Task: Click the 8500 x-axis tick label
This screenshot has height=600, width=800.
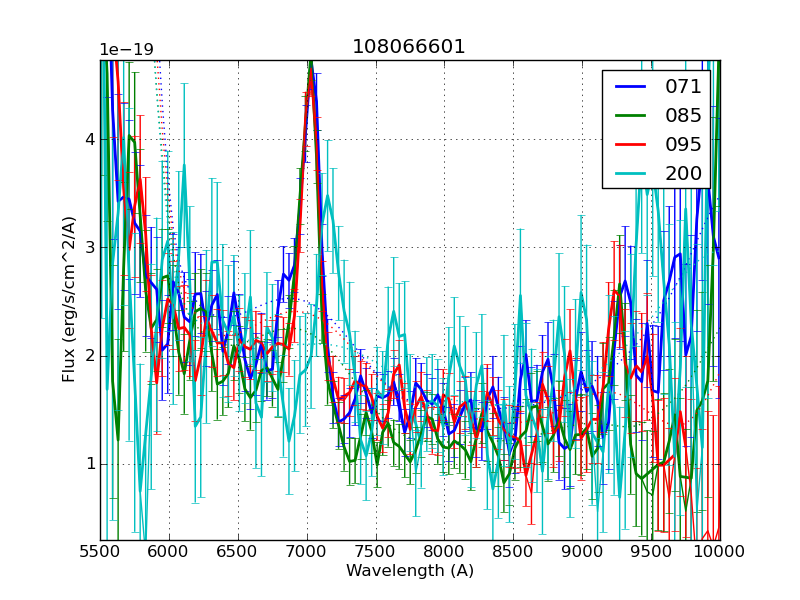Action: (513, 551)
